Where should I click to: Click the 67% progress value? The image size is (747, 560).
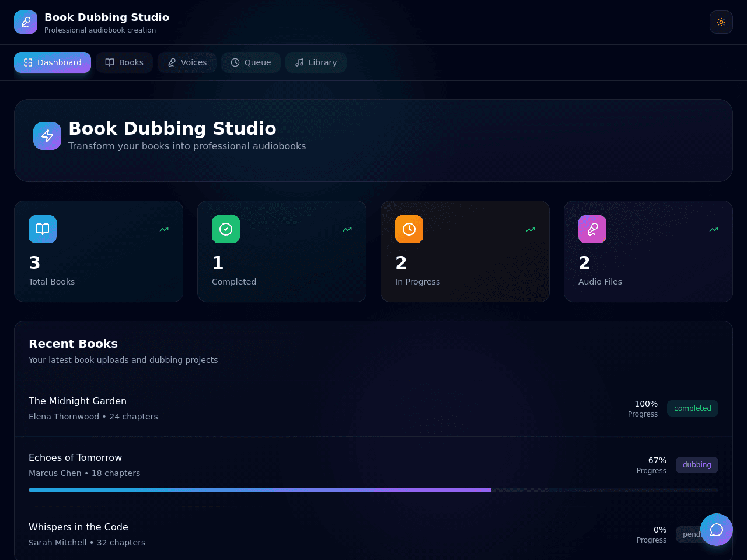point(657,460)
